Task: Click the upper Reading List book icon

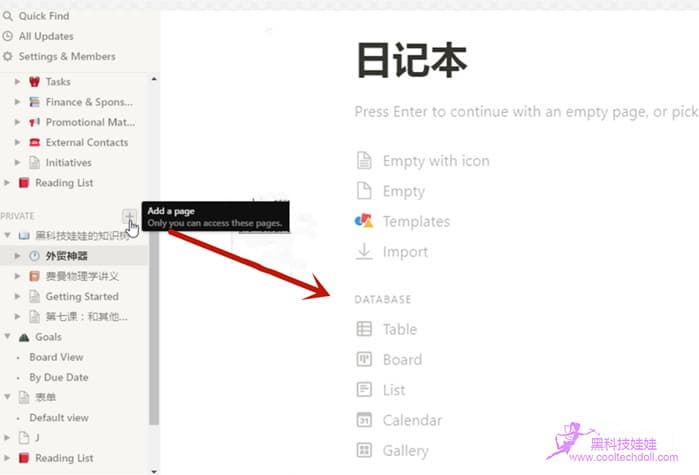Action: [x=24, y=183]
